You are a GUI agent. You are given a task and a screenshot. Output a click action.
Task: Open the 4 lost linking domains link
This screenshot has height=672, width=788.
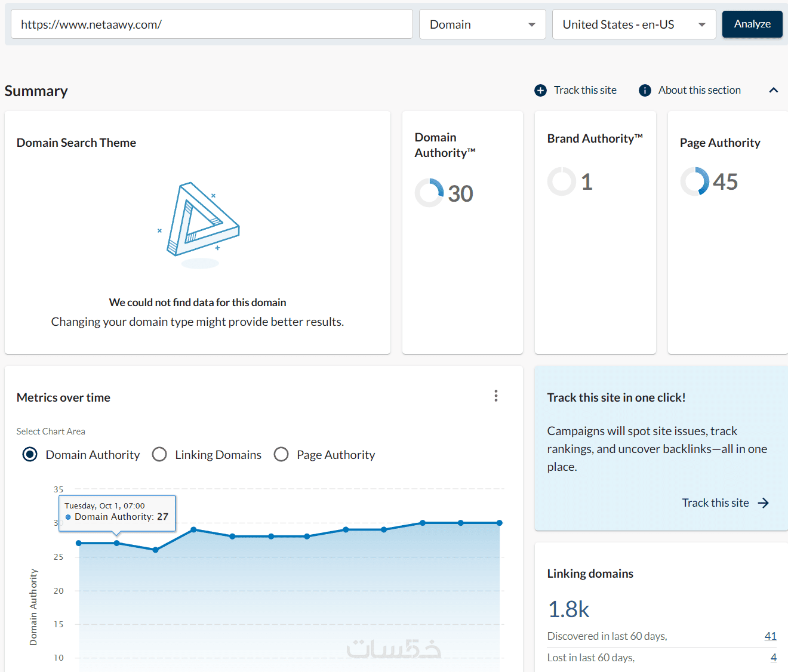(x=773, y=658)
